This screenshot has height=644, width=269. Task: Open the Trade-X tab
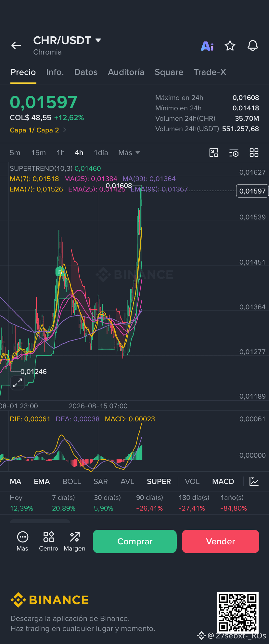tap(210, 72)
